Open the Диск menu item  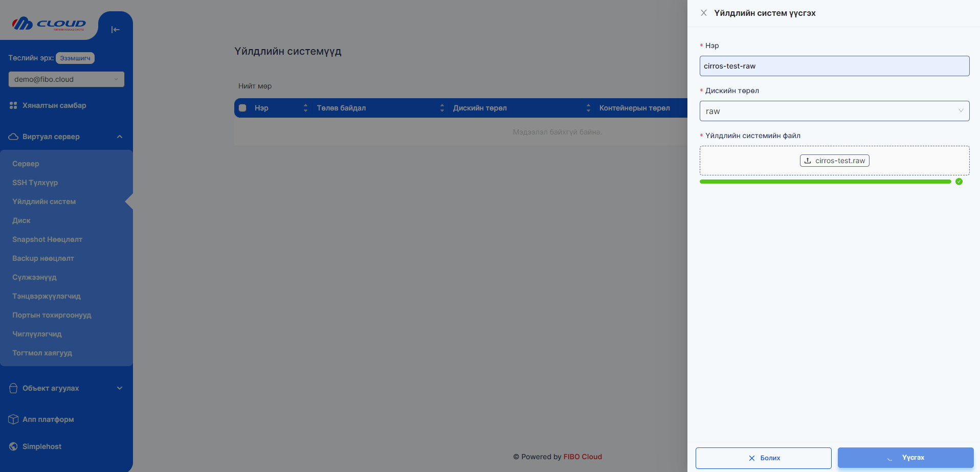(21, 220)
